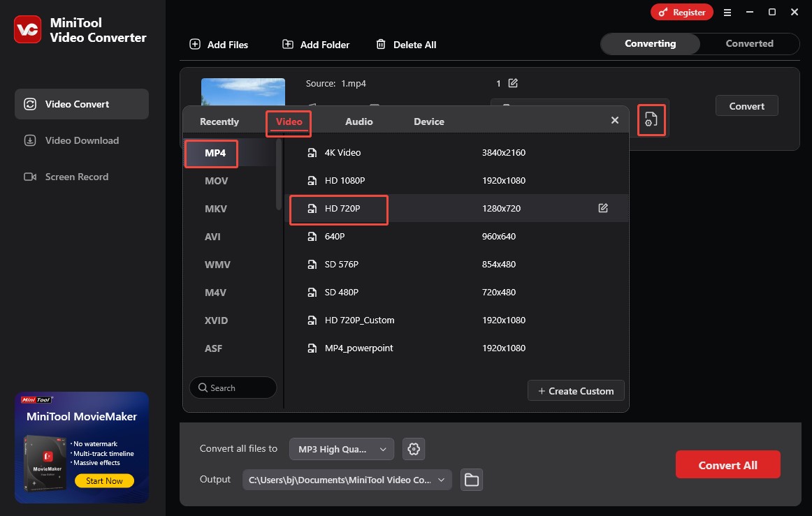
Task: Choose the 640P preset
Action: [457, 237]
